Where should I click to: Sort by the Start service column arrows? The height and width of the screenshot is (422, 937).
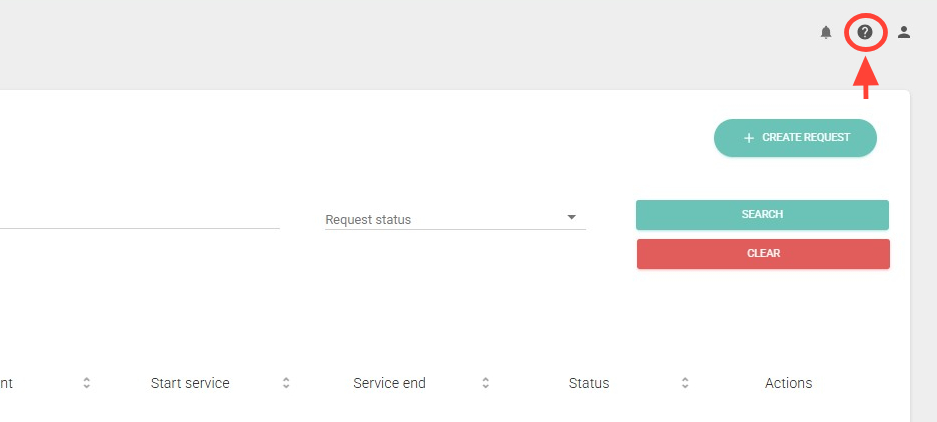coord(286,383)
